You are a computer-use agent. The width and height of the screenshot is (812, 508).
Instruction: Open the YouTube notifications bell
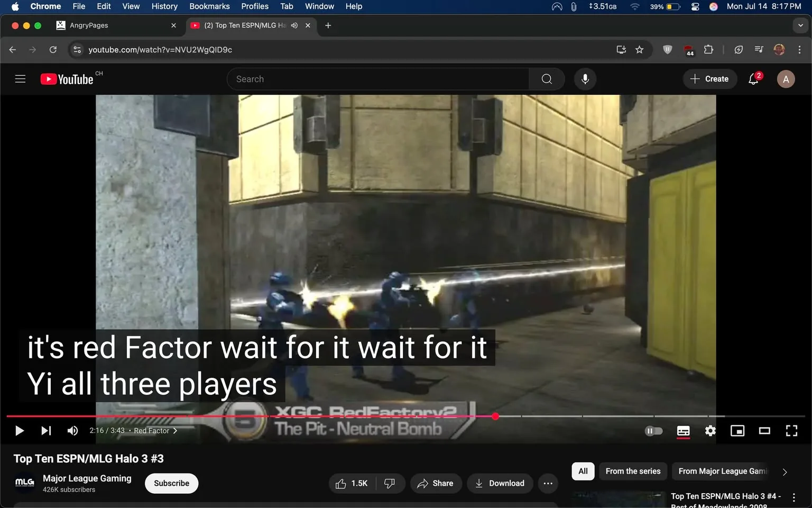pos(753,78)
